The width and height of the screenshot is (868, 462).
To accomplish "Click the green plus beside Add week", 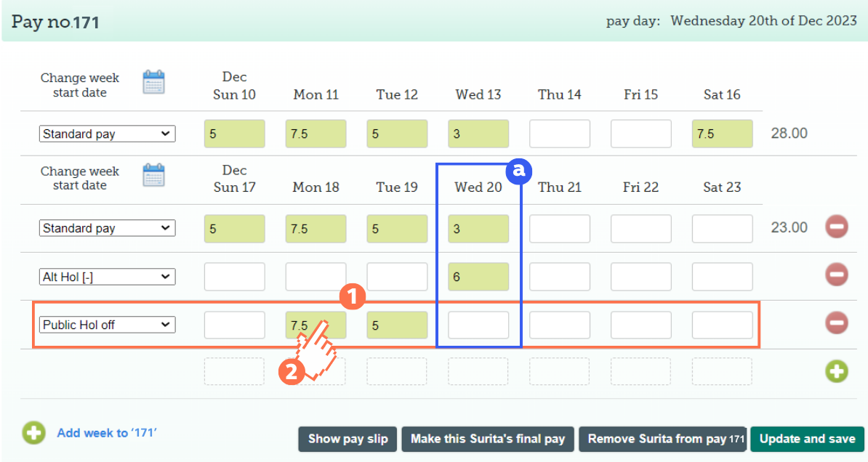I will click(x=33, y=433).
